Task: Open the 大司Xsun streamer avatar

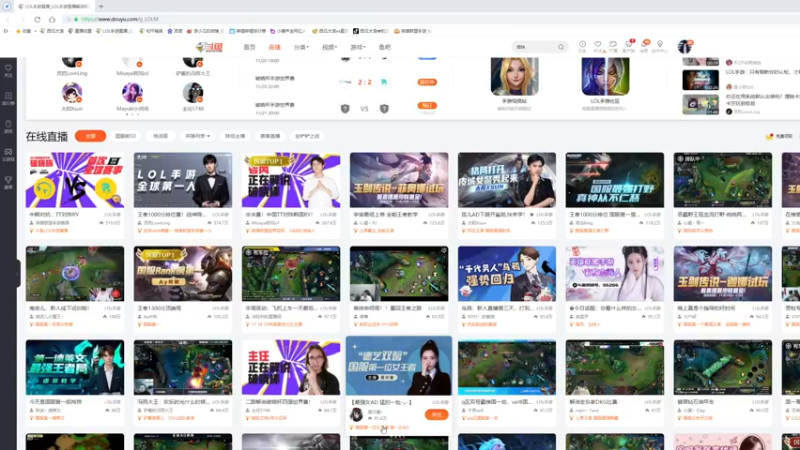Action: point(72,93)
